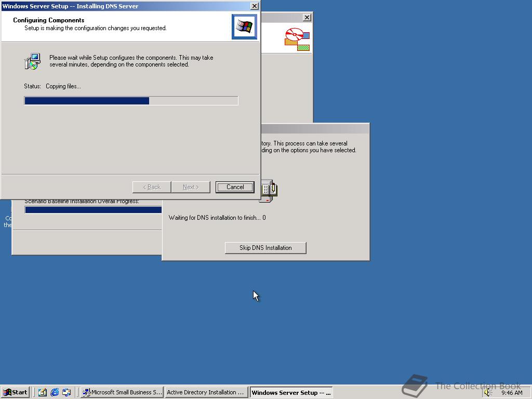Click 'Waiting for DNS installation to finish' text

coord(217,218)
